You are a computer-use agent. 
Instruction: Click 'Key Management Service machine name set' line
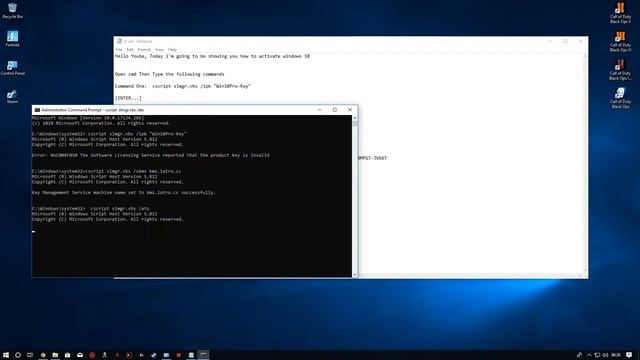click(x=123, y=192)
